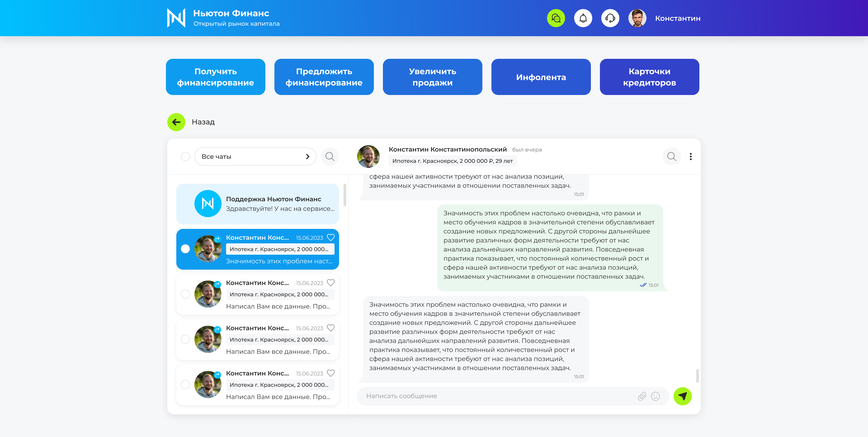Image resolution: width=868 pixels, height=437 pixels.
Task: Open notifications bell icon
Action: coord(583,18)
